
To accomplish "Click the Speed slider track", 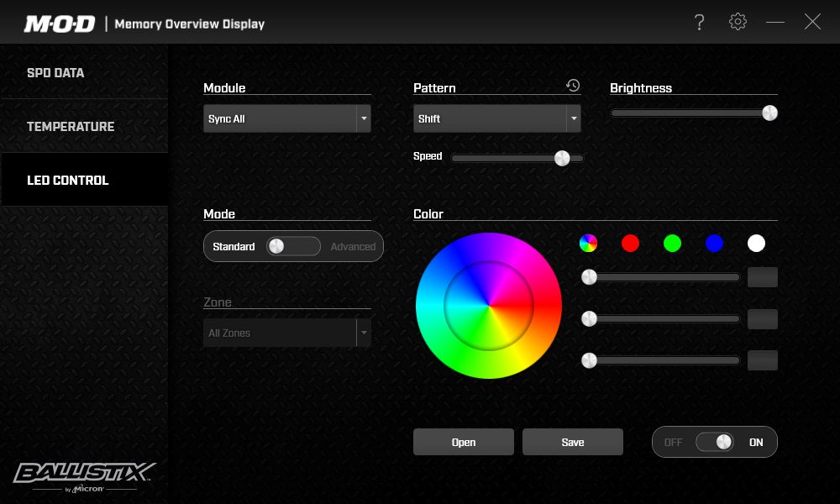I will pyautogui.click(x=504, y=158).
